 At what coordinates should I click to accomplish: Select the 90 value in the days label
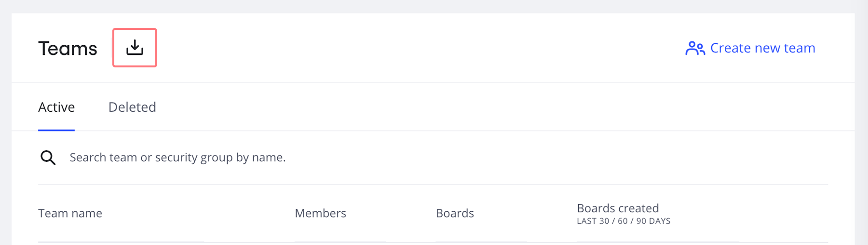(x=641, y=221)
